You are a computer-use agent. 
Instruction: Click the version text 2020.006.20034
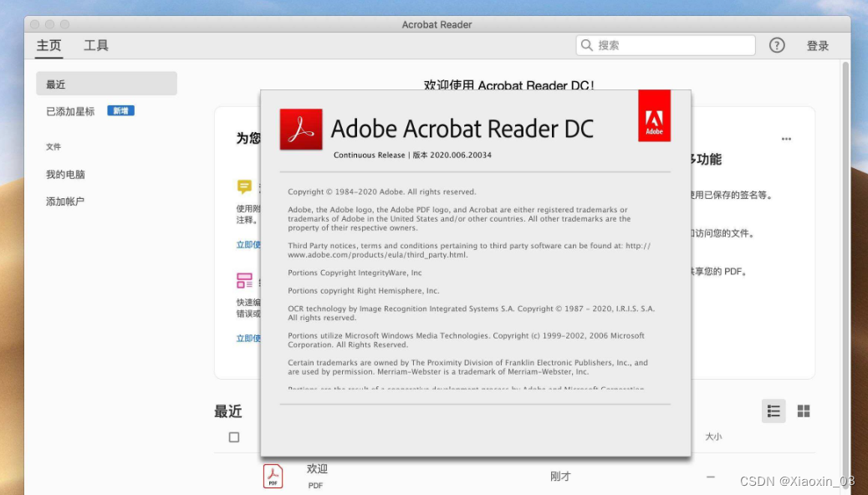coord(461,155)
